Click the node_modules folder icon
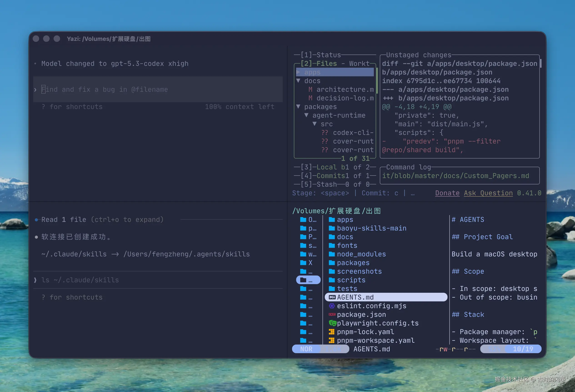The height and width of the screenshot is (392, 575). (x=332, y=254)
